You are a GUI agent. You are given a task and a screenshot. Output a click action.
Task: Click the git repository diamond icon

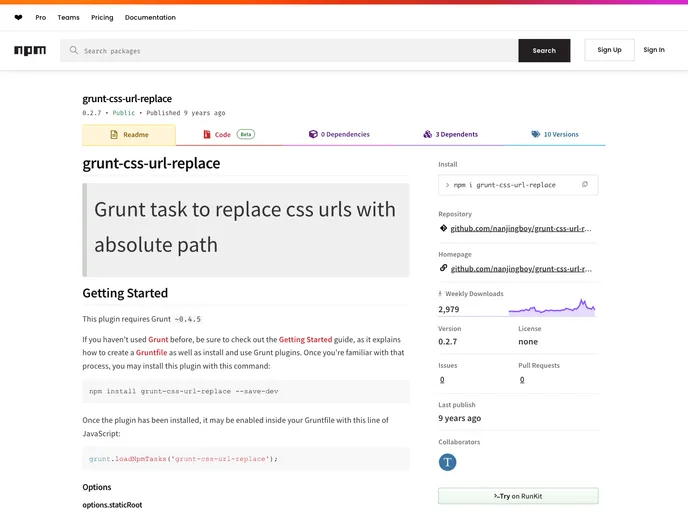point(443,228)
